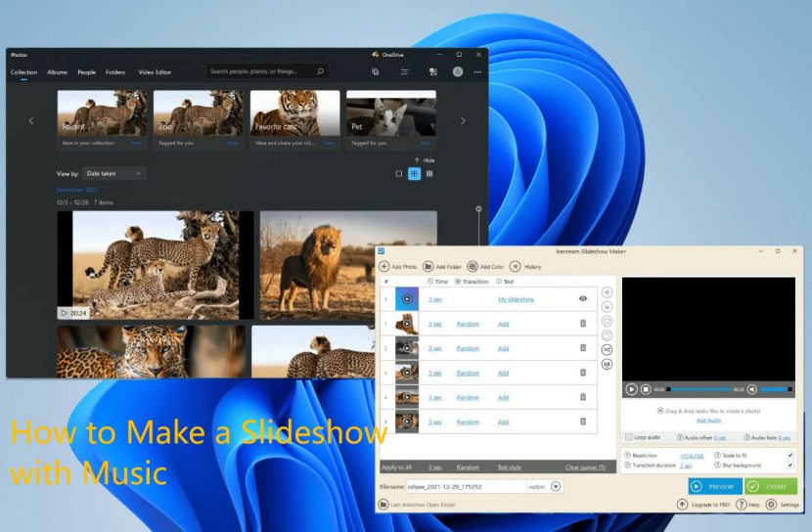Click next arrow in Photos carousel
Viewport: 812px width, 532px height.
463,120
